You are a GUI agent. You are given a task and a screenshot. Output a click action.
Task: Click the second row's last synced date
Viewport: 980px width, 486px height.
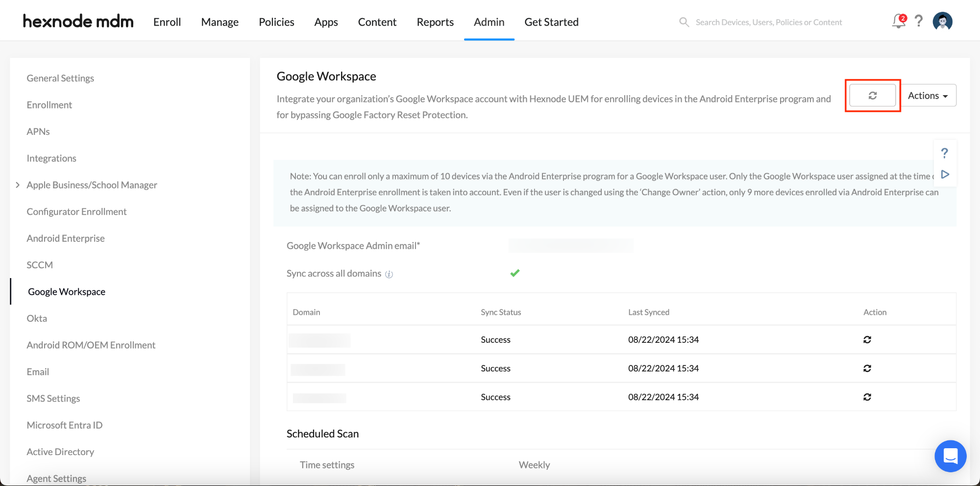point(663,368)
